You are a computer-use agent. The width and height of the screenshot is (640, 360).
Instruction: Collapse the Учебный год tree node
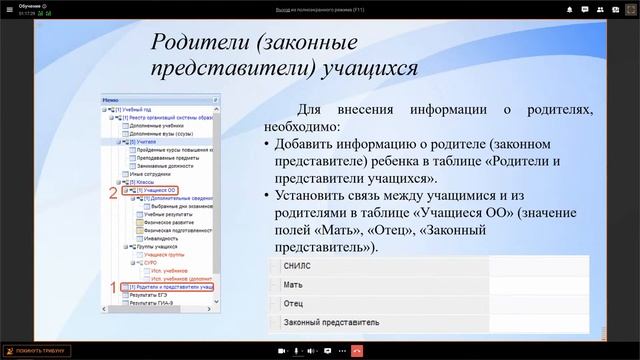click(x=104, y=110)
